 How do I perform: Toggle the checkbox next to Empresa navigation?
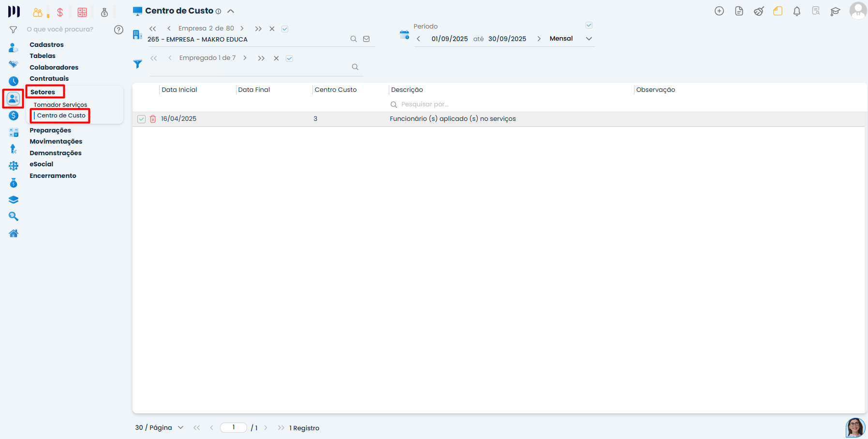tap(285, 29)
